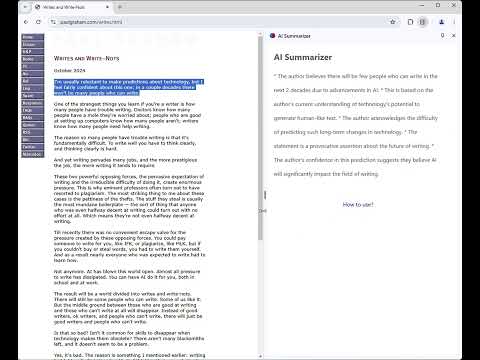The width and height of the screenshot is (480, 360).
Task: Open the Twitter sidebar item
Action: [33, 147]
